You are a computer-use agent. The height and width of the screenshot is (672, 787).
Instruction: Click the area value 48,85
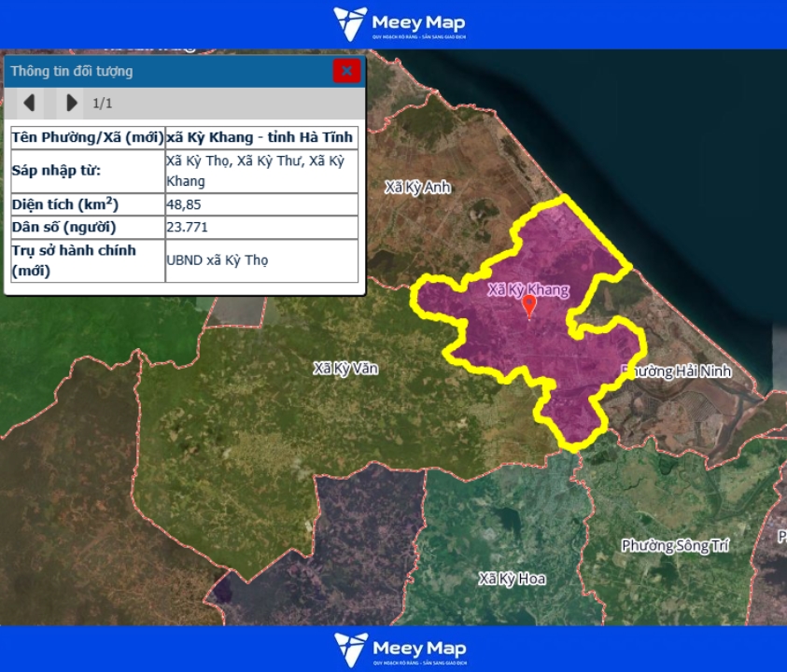tap(184, 204)
